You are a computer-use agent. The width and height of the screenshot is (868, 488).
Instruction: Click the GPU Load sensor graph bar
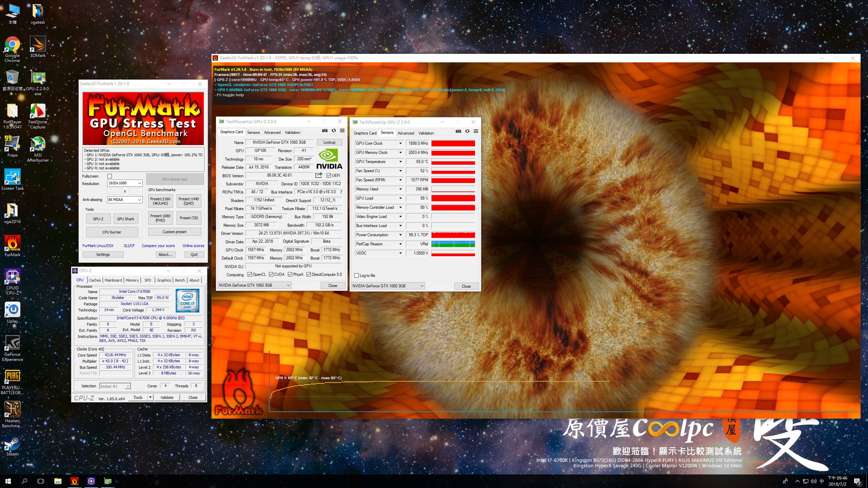pos(453,198)
